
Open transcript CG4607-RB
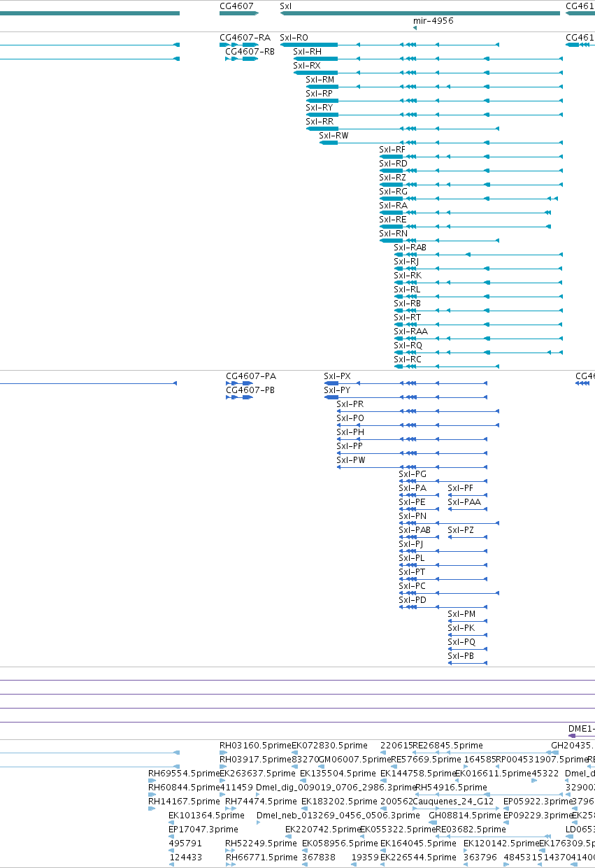pyautogui.click(x=250, y=52)
